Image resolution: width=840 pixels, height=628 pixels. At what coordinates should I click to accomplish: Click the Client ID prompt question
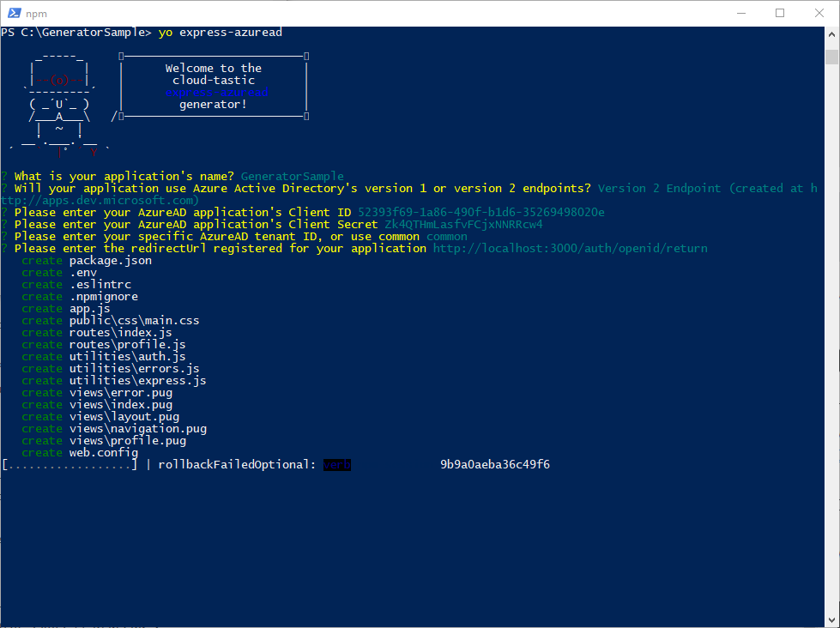[x=183, y=213]
